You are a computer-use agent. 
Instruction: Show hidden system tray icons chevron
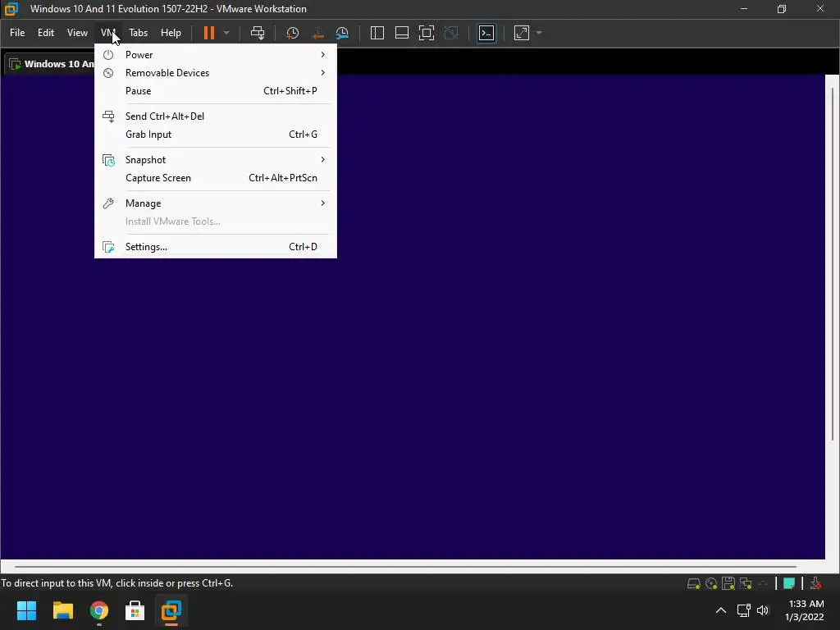pyautogui.click(x=721, y=610)
